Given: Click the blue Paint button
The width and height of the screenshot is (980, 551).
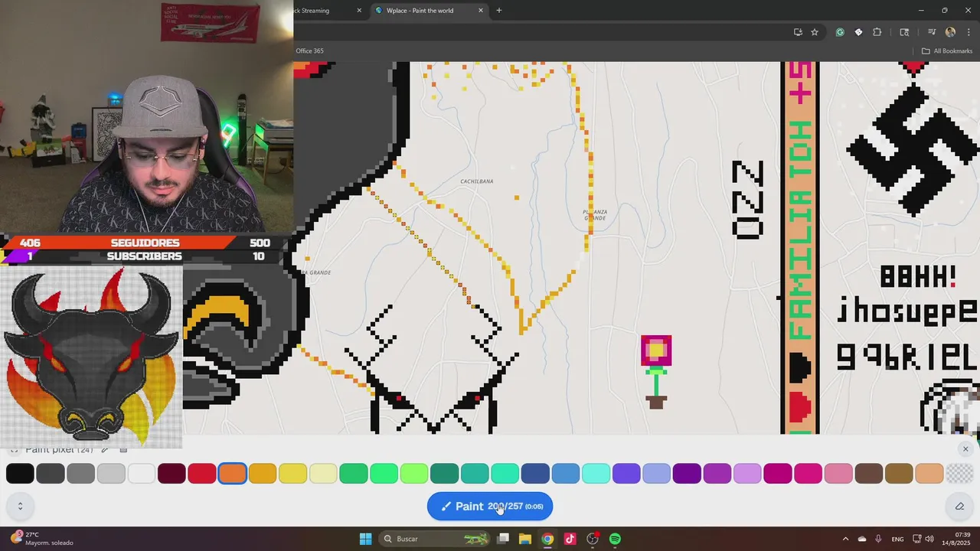Looking at the screenshot, I should pyautogui.click(x=490, y=506).
